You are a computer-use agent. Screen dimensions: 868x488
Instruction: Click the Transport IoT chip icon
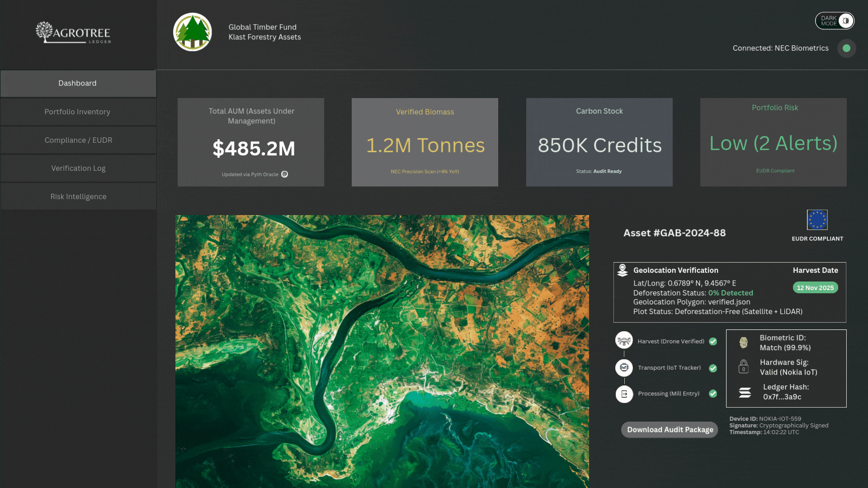pos(624,367)
